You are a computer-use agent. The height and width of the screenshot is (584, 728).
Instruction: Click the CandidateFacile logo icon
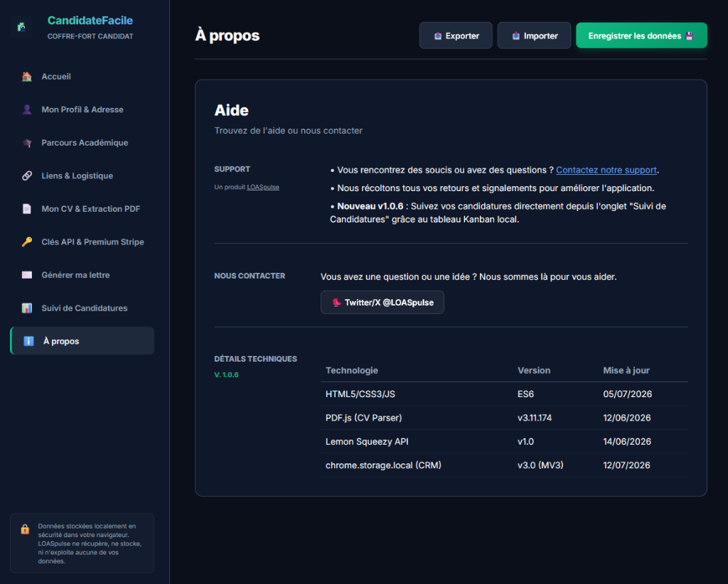coord(21,27)
